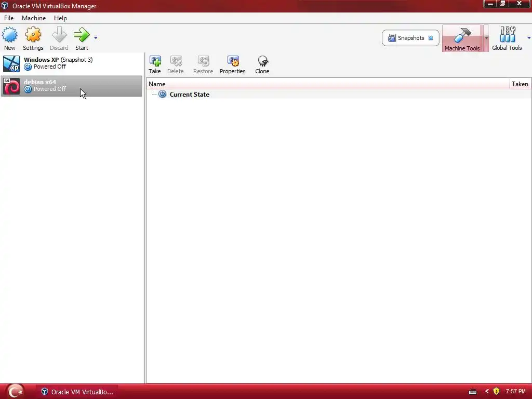Restore down the VirtualBox Manager window
The image size is (532, 399).
[x=502, y=4]
